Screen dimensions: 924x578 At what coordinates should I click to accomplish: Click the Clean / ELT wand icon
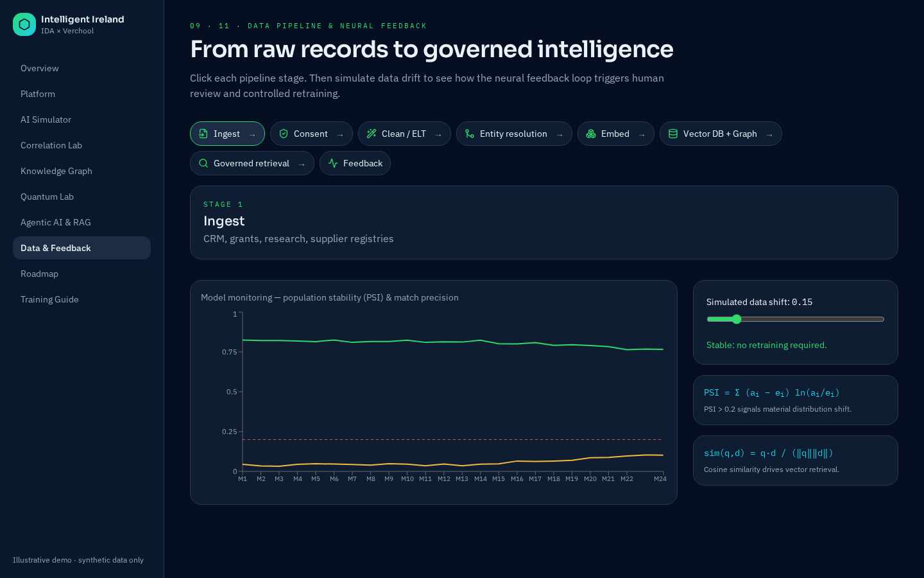tap(372, 134)
